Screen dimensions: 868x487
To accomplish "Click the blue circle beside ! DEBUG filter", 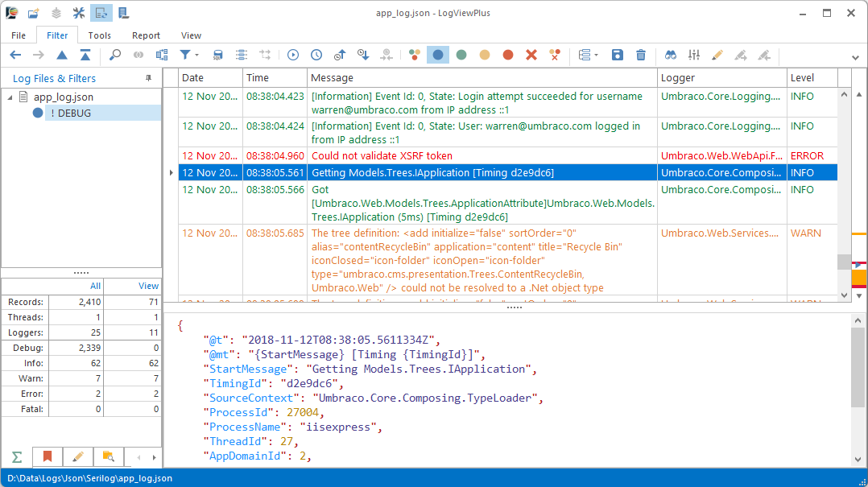I will point(38,113).
